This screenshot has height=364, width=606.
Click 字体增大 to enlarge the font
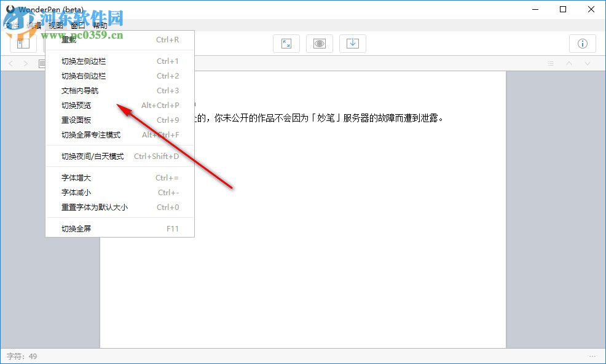[74, 177]
